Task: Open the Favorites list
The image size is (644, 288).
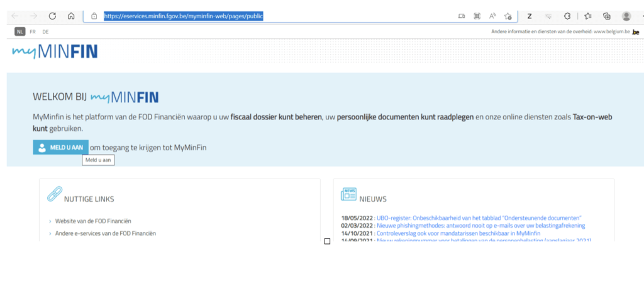Action: coord(588,16)
